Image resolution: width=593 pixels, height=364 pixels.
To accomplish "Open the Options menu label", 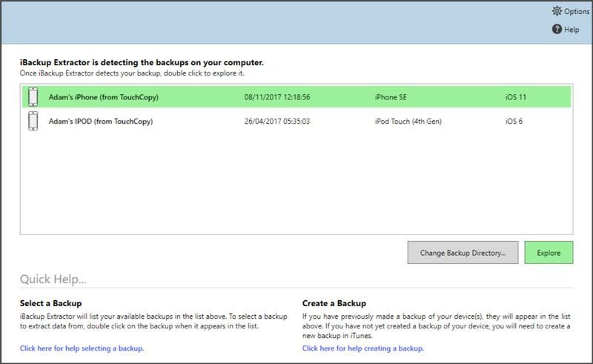I will pyautogui.click(x=577, y=11).
